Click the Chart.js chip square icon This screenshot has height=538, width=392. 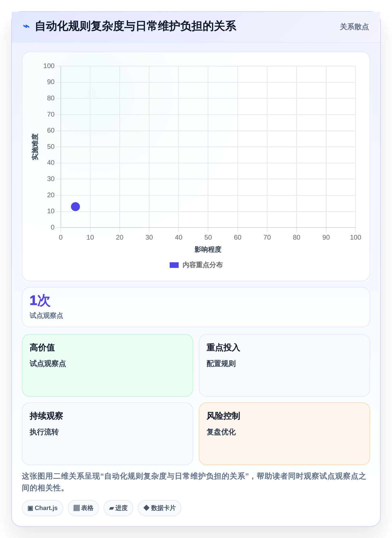30,508
